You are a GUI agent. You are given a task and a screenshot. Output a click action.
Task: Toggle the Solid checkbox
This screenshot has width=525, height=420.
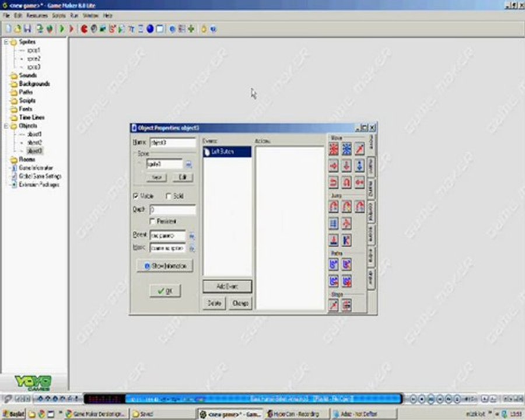point(169,196)
